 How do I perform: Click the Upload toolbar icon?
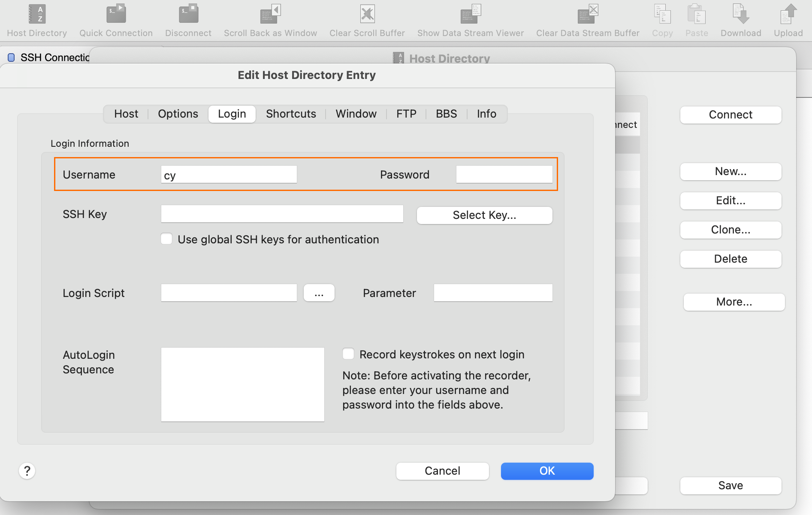(x=788, y=14)
